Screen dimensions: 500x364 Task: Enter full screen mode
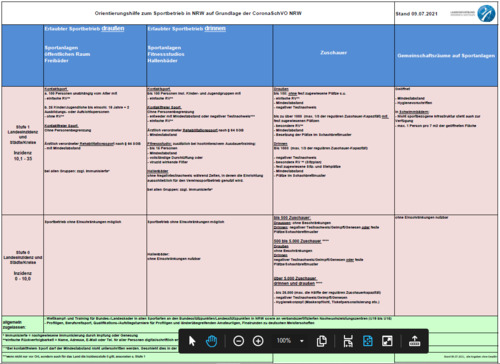pyautogui.click(x=387, y=341)
